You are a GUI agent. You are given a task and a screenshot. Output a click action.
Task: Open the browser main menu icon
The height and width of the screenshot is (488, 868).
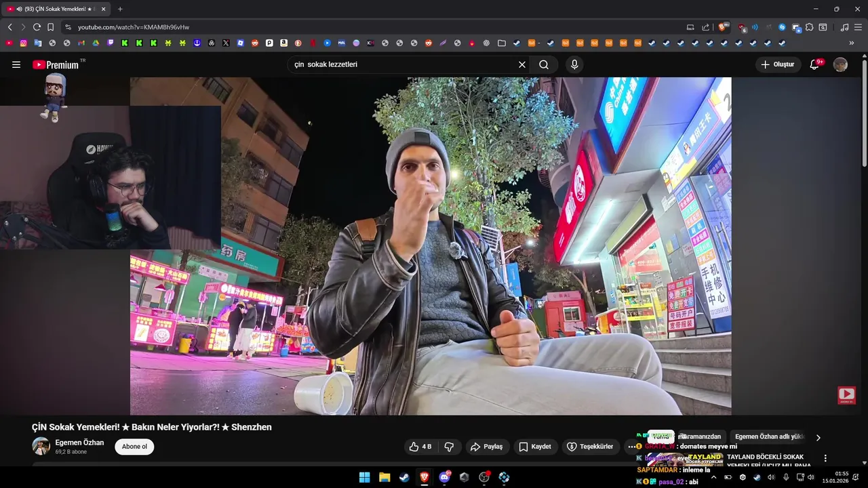click(859, 27)
